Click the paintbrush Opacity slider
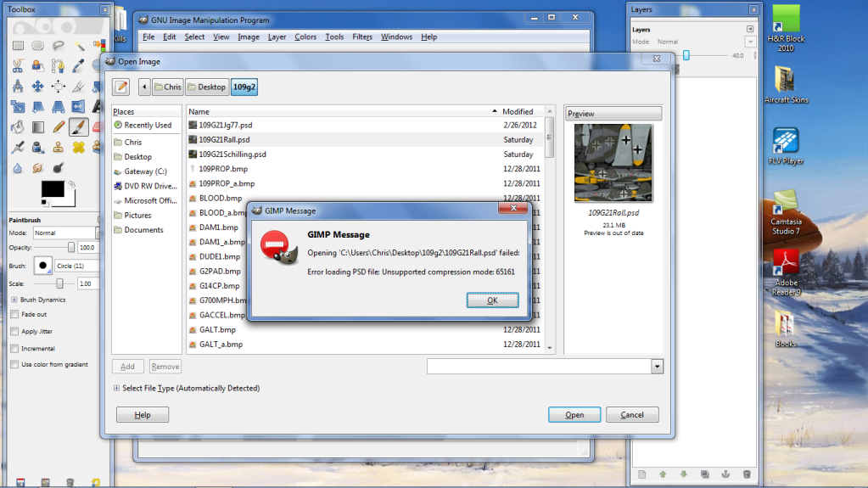Image resolution: width=868 pixels, height=488 pixels. [x=55, y=248]
